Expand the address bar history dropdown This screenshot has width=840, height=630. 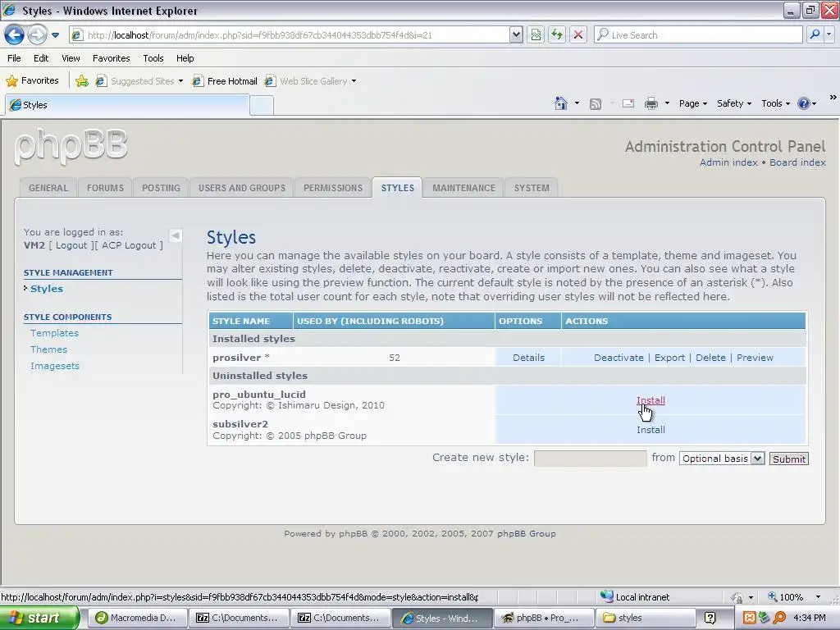click(x=515, y=34)
